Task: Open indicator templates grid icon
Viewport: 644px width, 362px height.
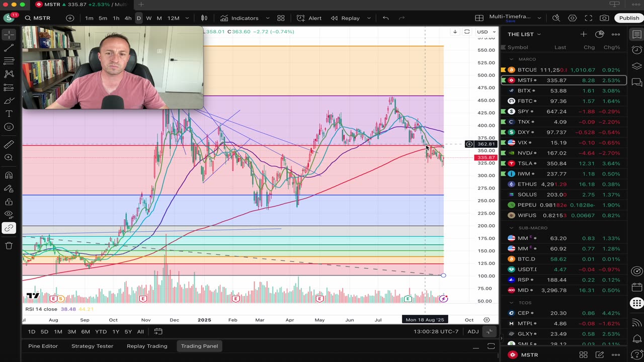Action: (281, 18)
